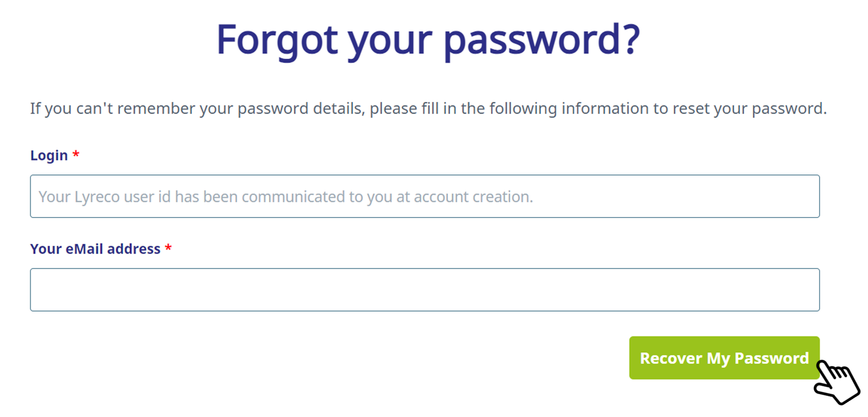
Task: Click the word "Forgot" in the heading
Action: 277,40
